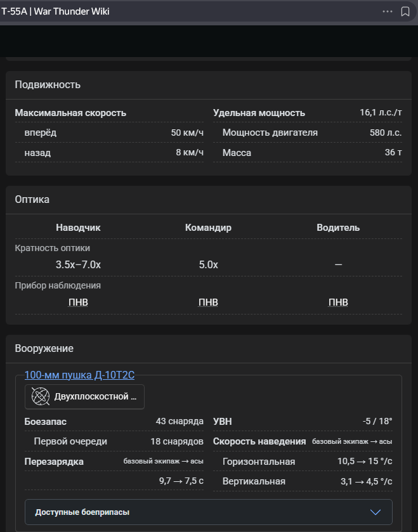Click the stabilizer icon beside Двухплоскостной
418x532 pixels.
[x=41, y=397]
